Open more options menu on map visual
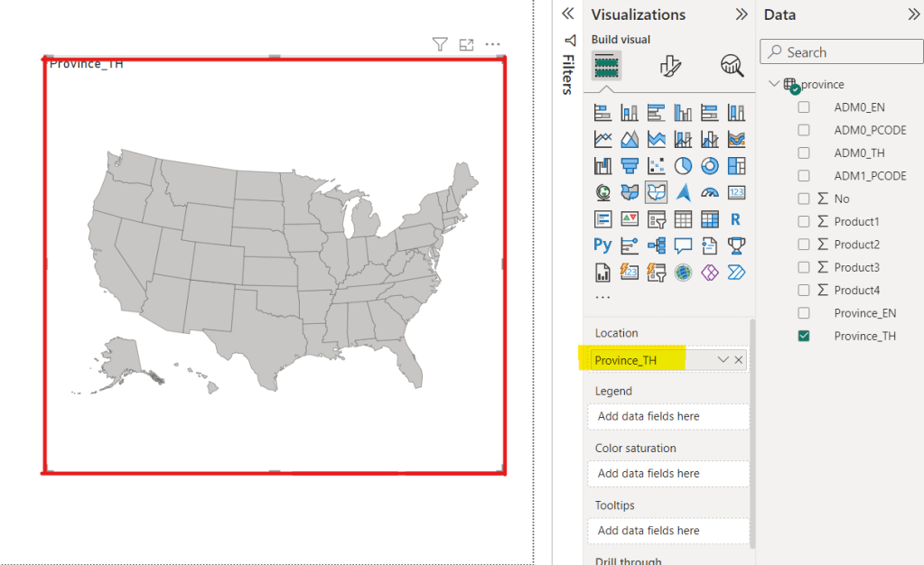The width and height of the screenshot is (924, 565). click(x=492, y=44)
